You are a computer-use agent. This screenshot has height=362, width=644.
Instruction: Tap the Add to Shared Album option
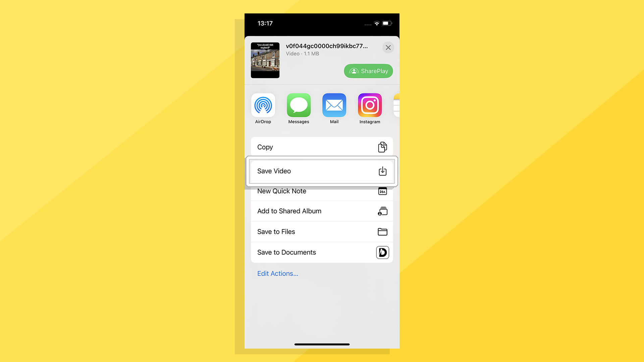point(322,211)
